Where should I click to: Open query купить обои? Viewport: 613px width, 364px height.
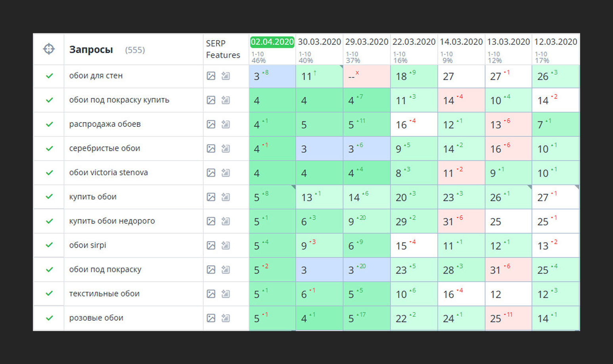coord(93,197)
